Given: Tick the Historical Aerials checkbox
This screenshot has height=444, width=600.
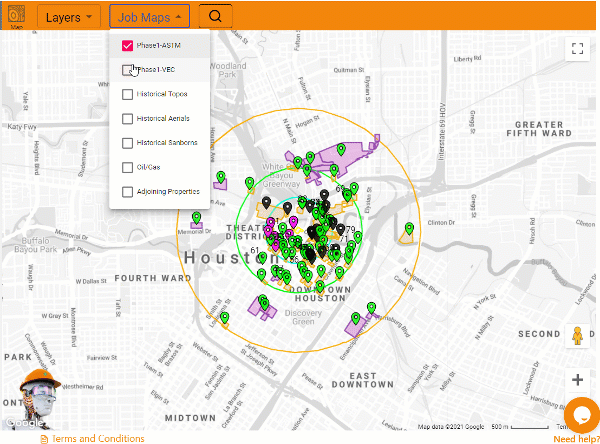Looking at the screenshot, I should [127, 119].
